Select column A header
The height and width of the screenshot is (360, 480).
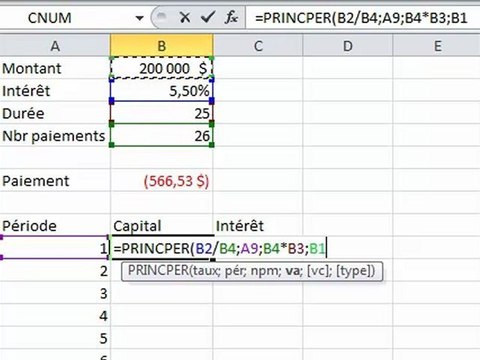point(55,46)
